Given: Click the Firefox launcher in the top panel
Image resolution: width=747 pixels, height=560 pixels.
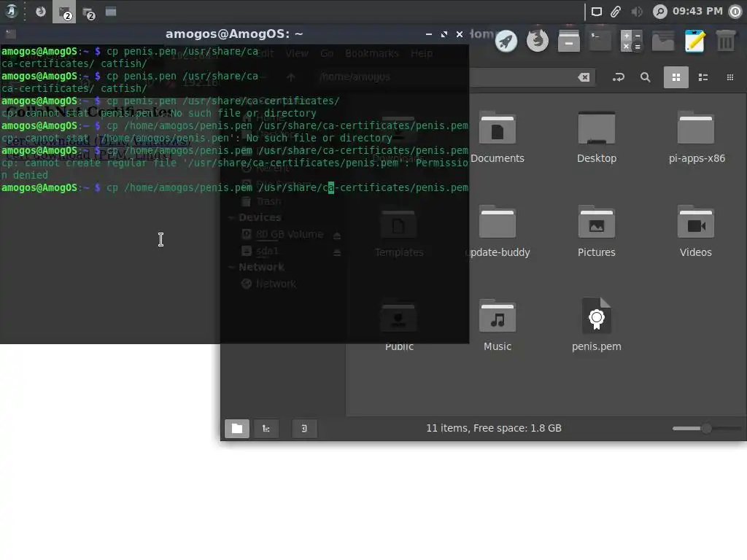Looking at the screenshot, I should (41, 12).
